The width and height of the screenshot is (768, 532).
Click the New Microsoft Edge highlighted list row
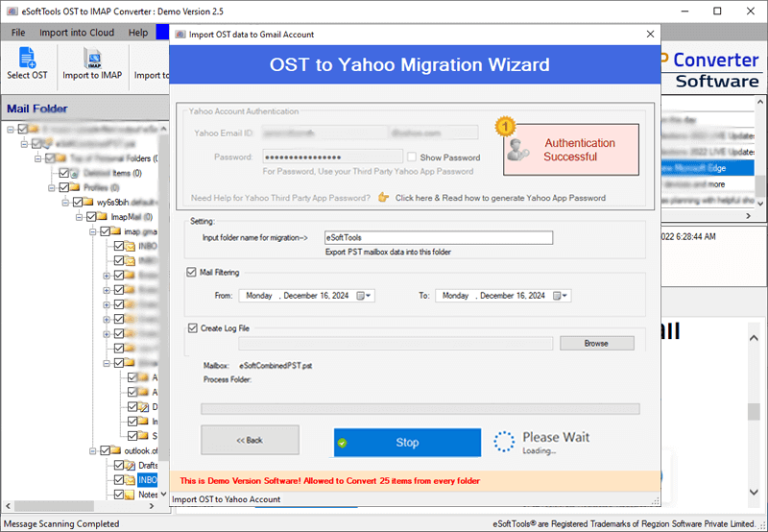pyautogui.click(x=708, y=168)
